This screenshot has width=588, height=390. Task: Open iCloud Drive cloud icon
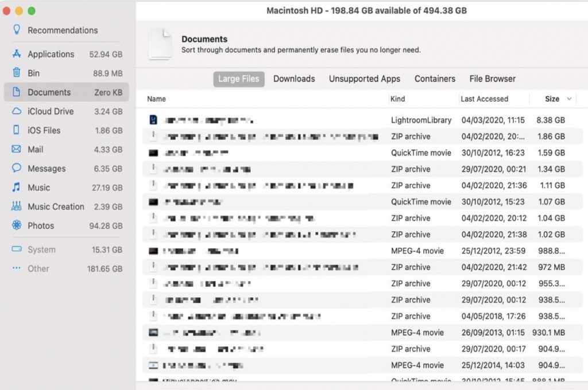[17, 111]
